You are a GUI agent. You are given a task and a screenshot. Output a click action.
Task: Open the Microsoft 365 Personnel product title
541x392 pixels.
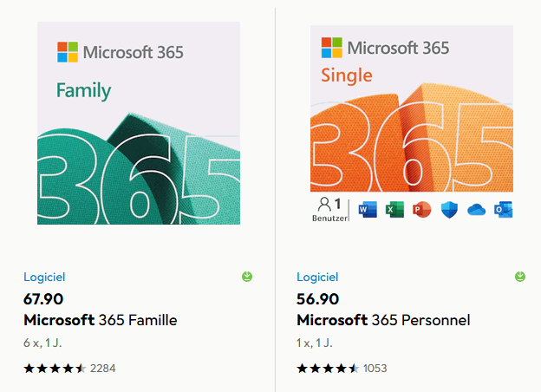tap(383, 320)
